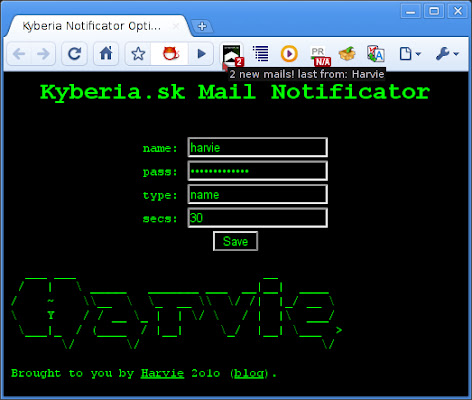Reload the page with the refresh icon
The width and height of the screenshot is (472, 400).
tap(74, 54)
